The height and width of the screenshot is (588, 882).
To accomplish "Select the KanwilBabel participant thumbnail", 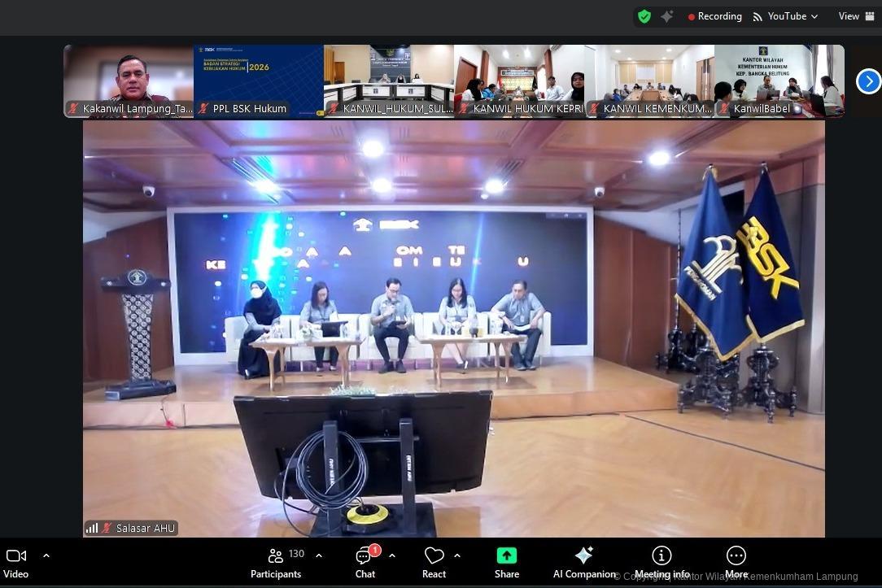I will pos(779,81).
